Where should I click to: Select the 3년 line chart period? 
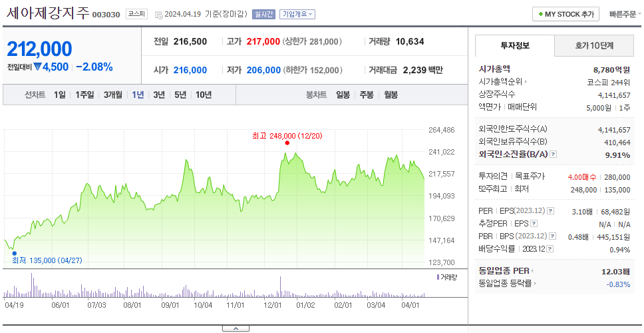(x=159, y=95)
